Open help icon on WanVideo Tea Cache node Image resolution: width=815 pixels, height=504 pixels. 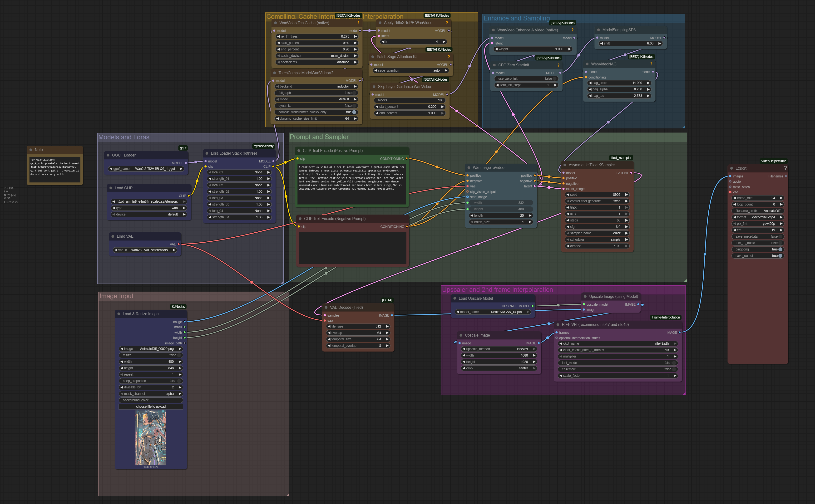[358, 23]
